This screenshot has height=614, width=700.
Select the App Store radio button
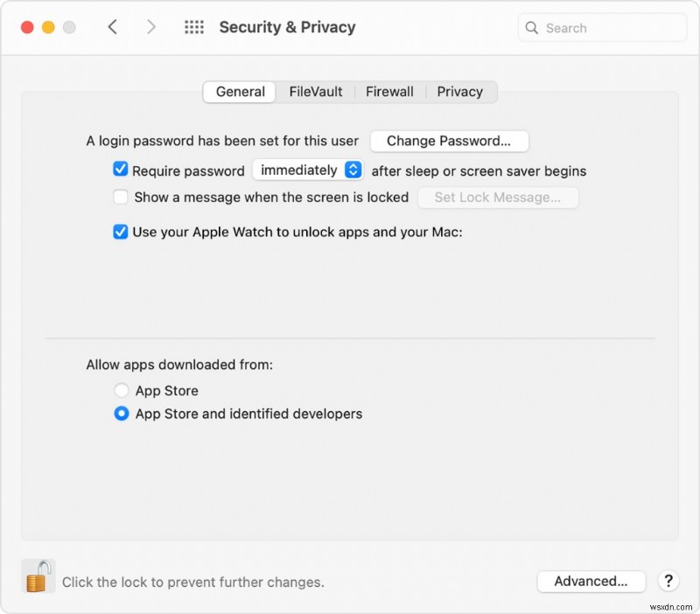(x=121, y=390)
